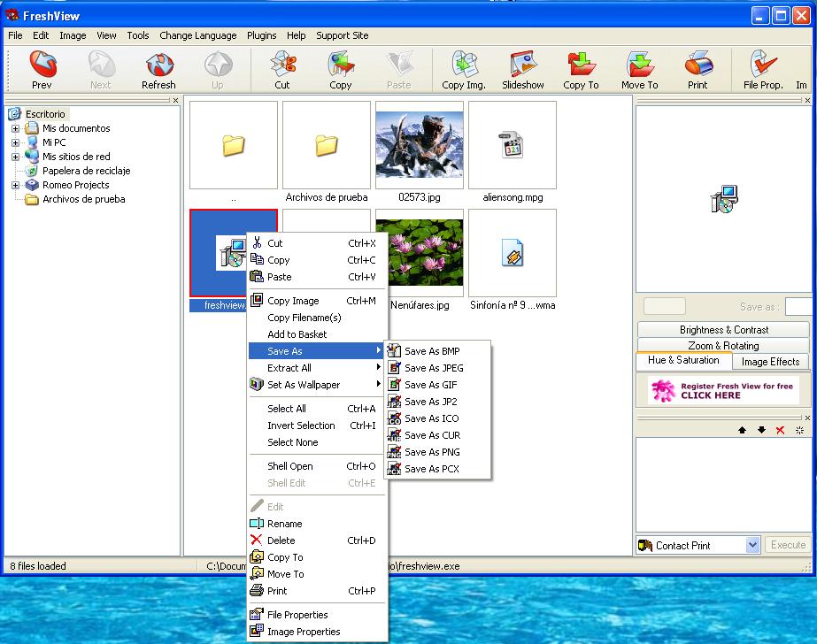
Task: Select Escritorio root in folder tree
Action: click(x=45, y=114)
